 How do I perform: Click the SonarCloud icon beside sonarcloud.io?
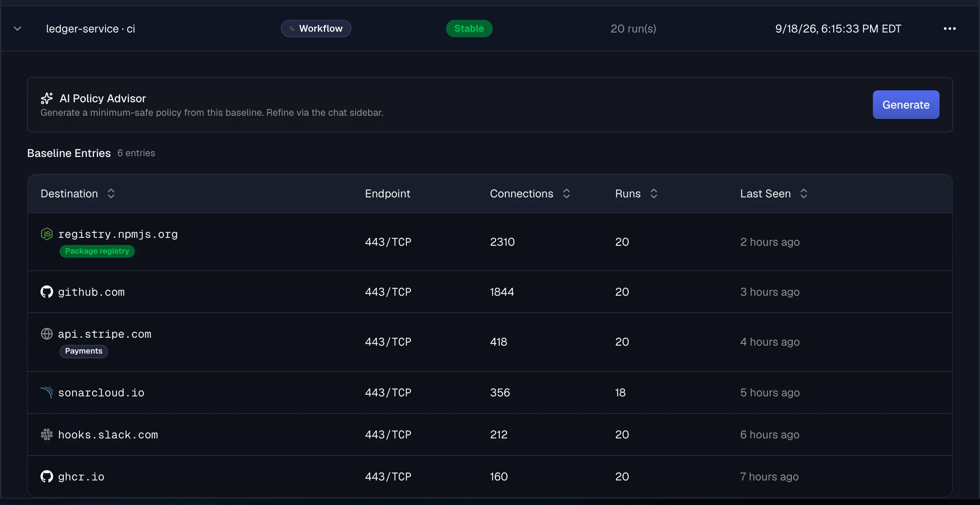(x=47, y=392)
